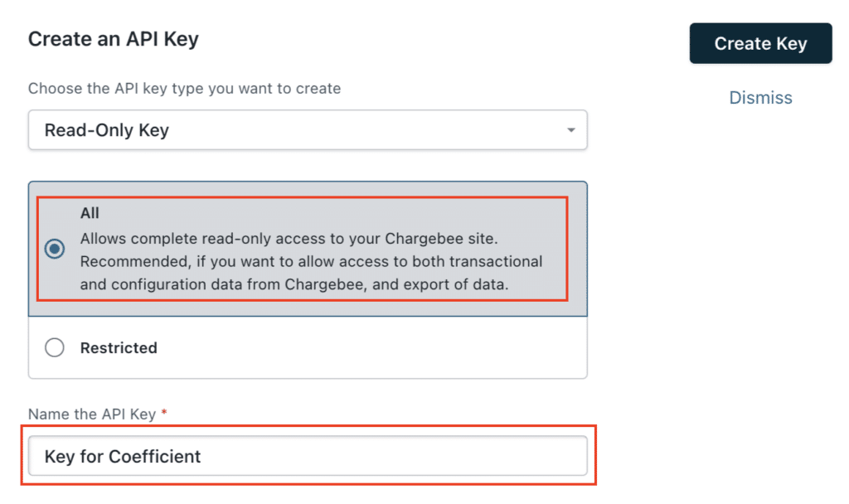Click the Restricted option label text
This screenshot has width=849, height=504.
tap(119, 347)
